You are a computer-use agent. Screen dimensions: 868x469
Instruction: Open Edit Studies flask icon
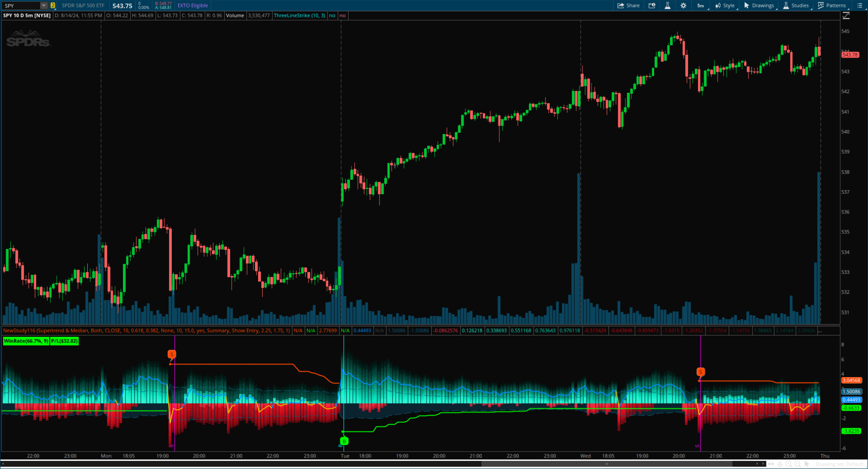[667, 5]
